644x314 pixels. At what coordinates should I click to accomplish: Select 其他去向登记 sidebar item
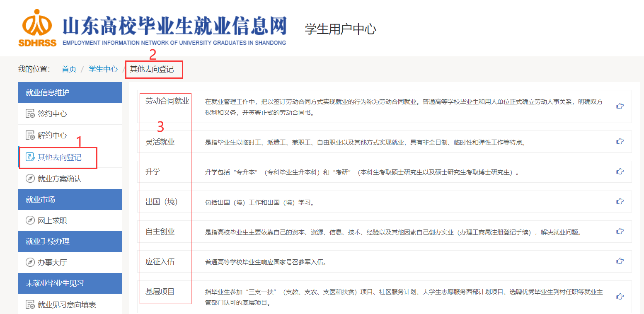coord(59,157)
